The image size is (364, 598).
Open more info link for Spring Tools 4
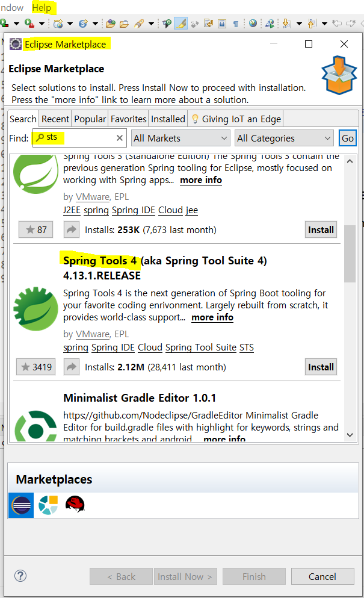(x=212, y=317)
